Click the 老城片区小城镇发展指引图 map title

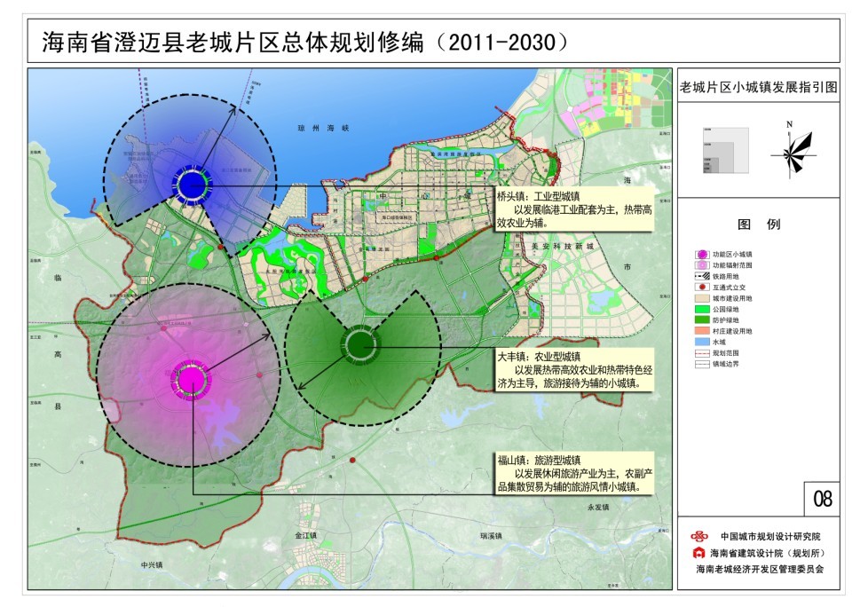pos(758,88)
